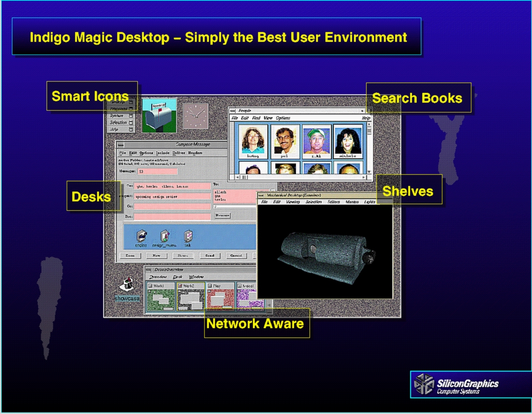Enable the Work1 desk checkbox
532x414 pixels.
pyautogui.click(x=150, y=286)
